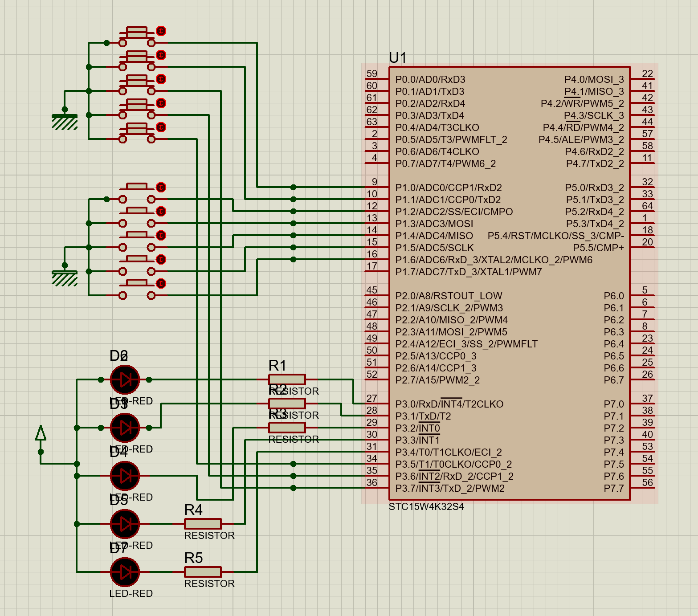The image size is (698, 616).
Task: Click the R5 reference label
Action: pyautogui.click(x=193, y=558)
